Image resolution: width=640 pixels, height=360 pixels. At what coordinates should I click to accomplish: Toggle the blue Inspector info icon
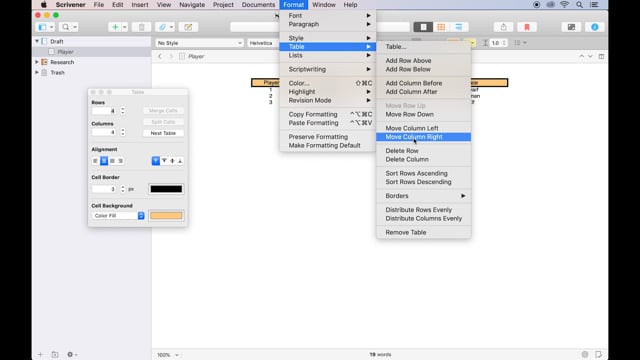594,27
